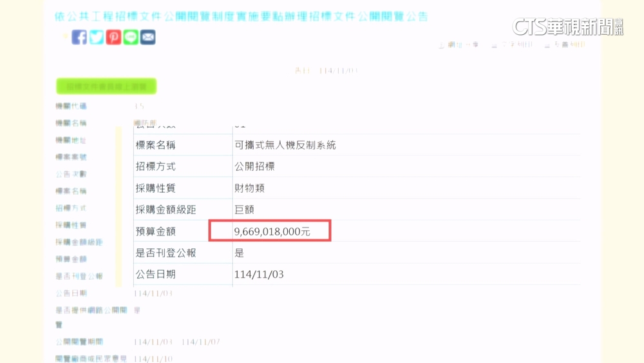Image resolution: width=644 pixels, height=363 pixels.
Task: Click the blurred 公開閱覽期間 label
Action: tap(79, 342)
